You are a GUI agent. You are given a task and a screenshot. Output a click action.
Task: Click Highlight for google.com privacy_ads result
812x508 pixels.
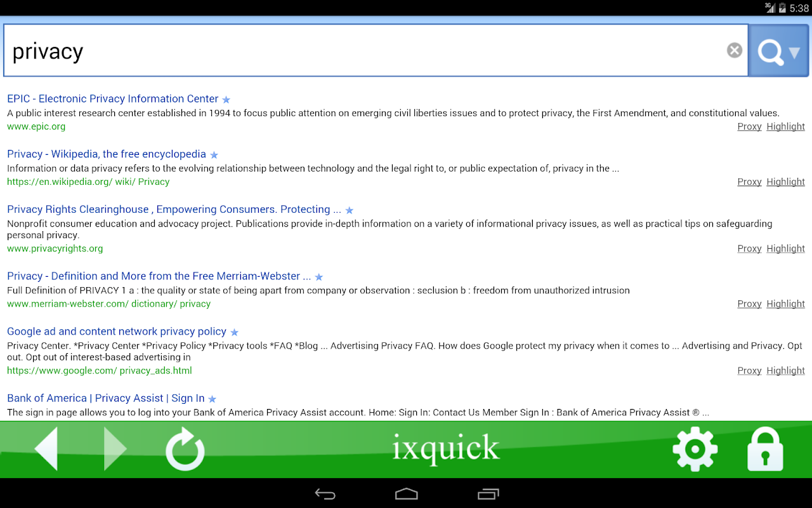click(785, 370)
